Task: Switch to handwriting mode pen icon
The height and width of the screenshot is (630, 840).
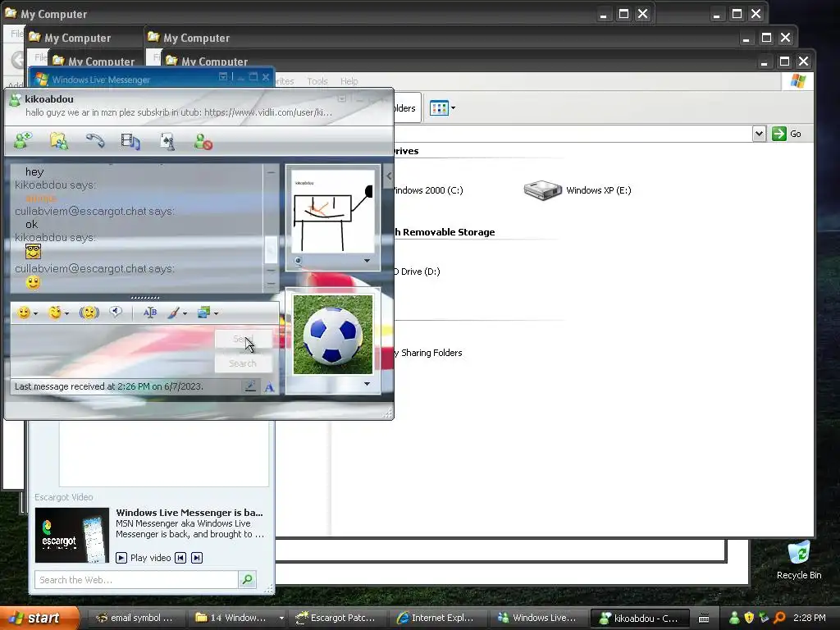Action: coord(250,386)
